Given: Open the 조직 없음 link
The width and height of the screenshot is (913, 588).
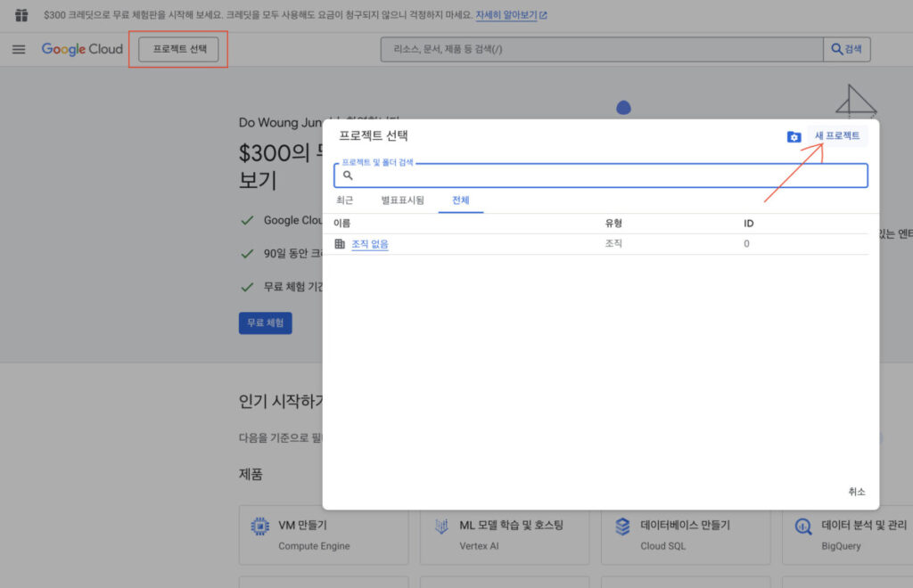Looking at the screenshot, I should pos(370,244).
